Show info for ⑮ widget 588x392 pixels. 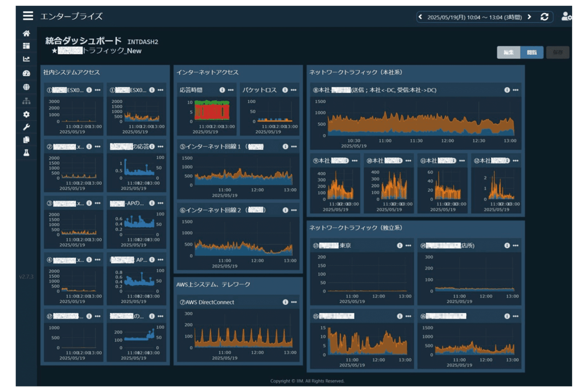click(x=400, y=316)
